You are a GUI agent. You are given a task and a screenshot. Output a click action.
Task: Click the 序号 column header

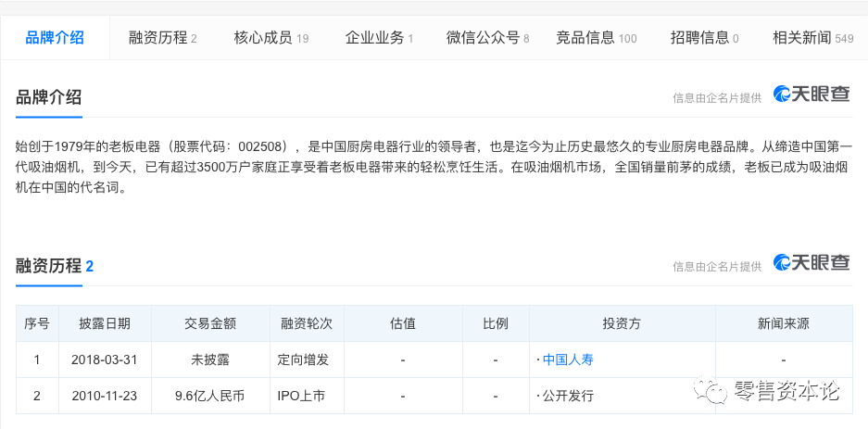[x=37, y=323]
